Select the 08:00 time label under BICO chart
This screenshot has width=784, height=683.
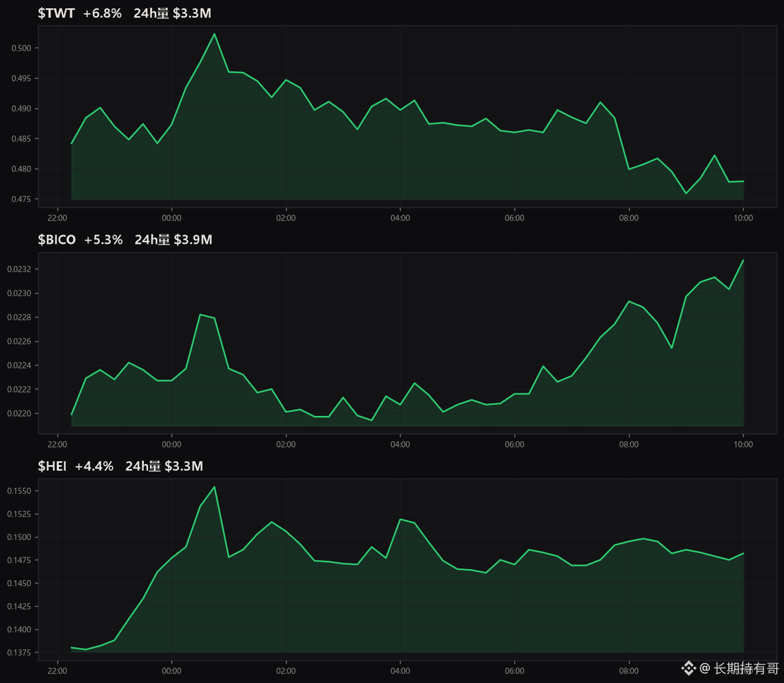tap(629, 444)
